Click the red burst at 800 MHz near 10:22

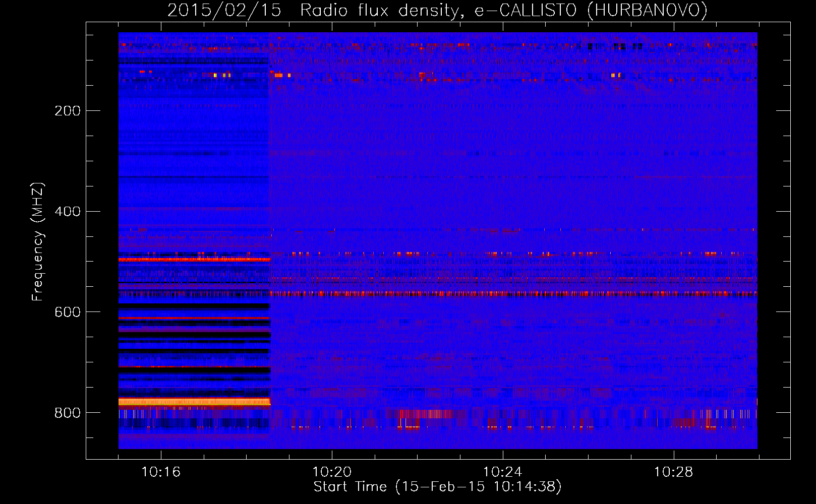[x=426, y=414]
